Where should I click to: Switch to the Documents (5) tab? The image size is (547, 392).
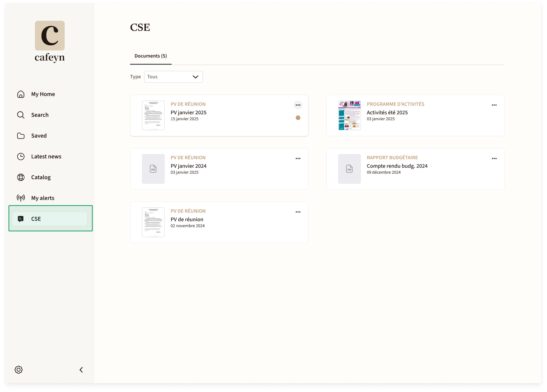[150, 56]
